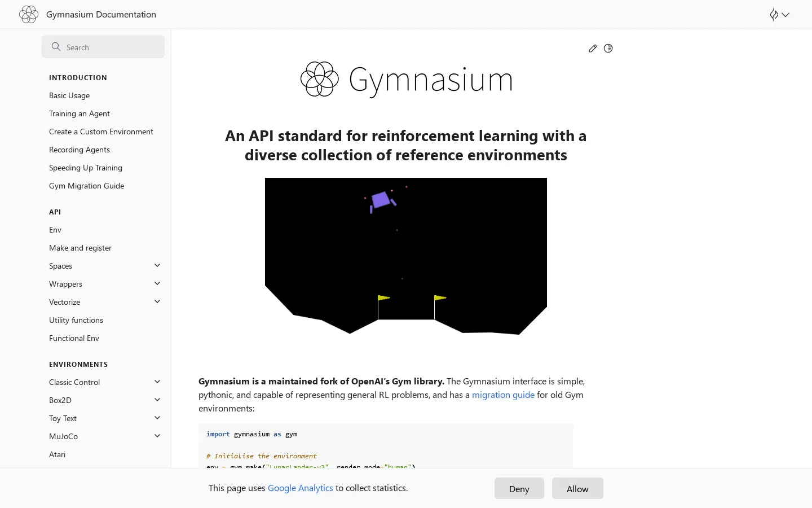812x508 pixels.
Task: Expand the Spaces section chevron
Action: [157, 265]
